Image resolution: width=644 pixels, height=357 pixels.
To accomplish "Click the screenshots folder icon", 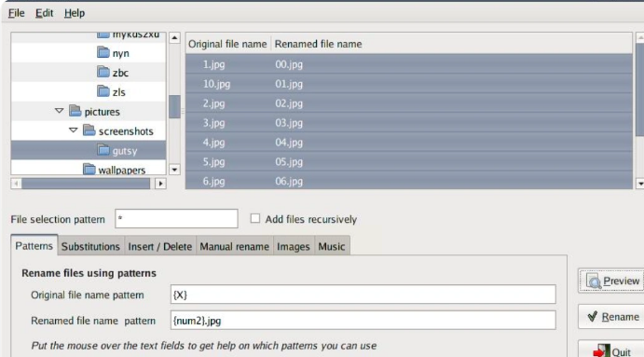I will coord(89,130).
